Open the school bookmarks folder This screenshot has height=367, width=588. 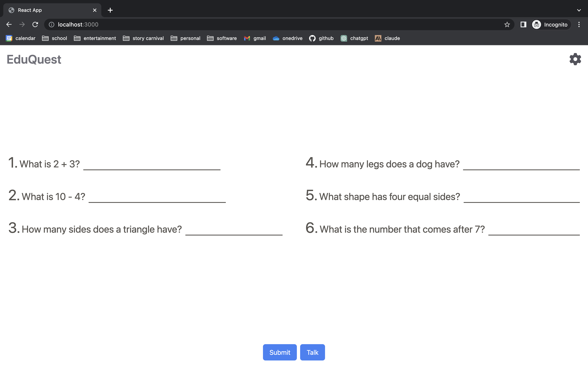click(55, 38)
